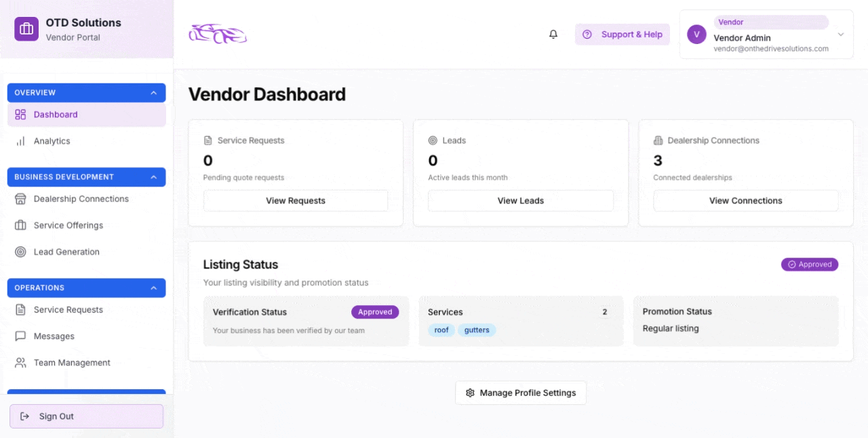This screenshot has height=438, width=868.
Task: Collapse the Business Development section
Action: (153, 177)
